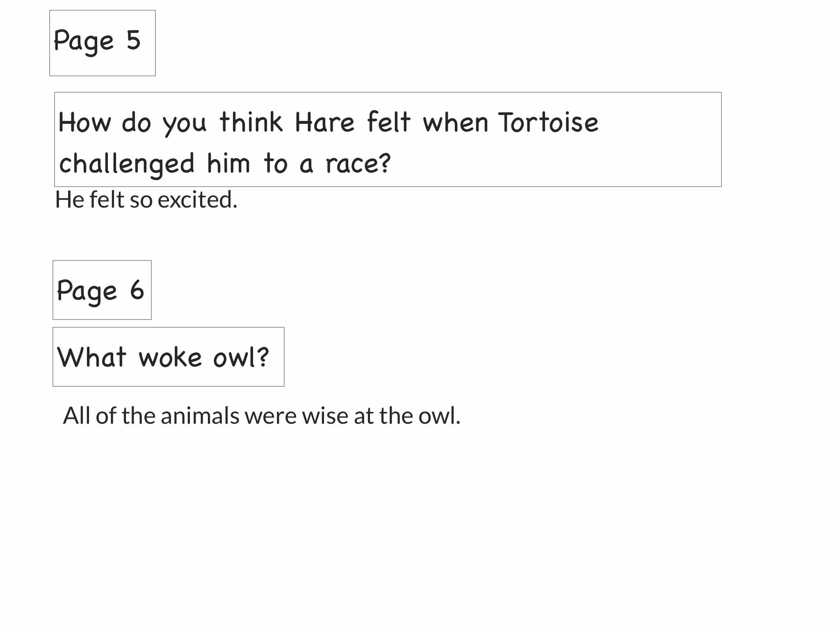Click the "Page 6" label box
Image resolution: width=840 pixels, height=630 pixels.
tap(102, 290)
